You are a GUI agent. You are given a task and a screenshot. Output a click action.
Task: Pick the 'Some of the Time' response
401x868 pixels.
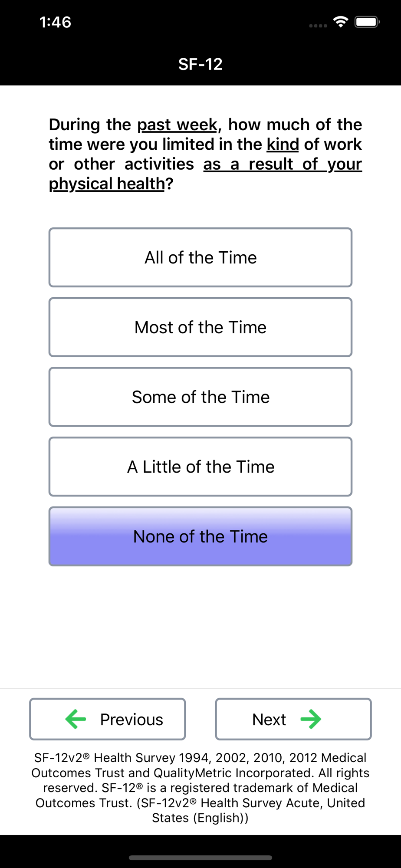(x=200, y=397)
